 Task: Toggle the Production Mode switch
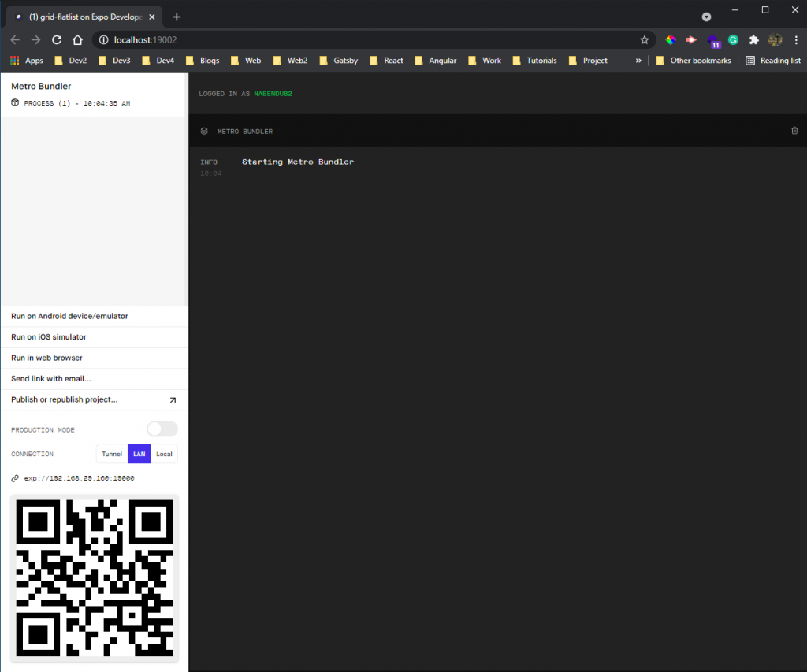pos(162,429)
